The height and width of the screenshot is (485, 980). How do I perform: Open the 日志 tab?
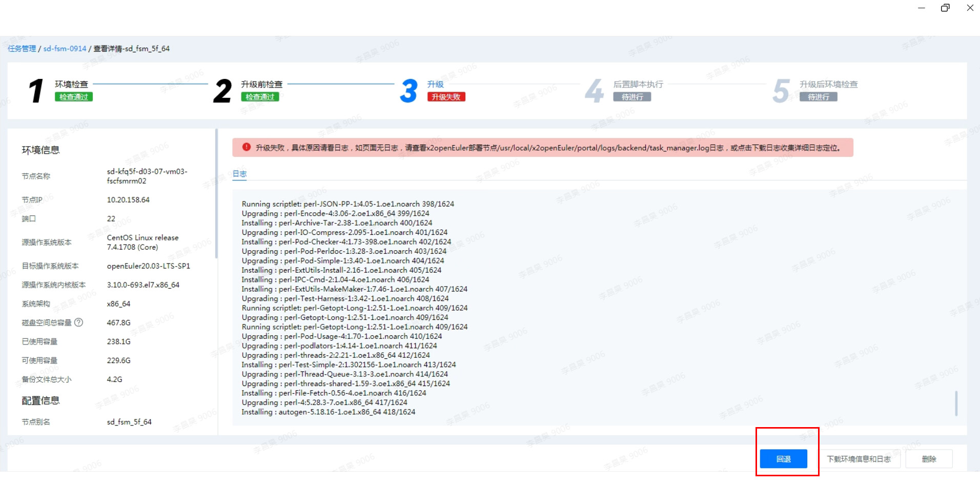[x=239, y=174]
